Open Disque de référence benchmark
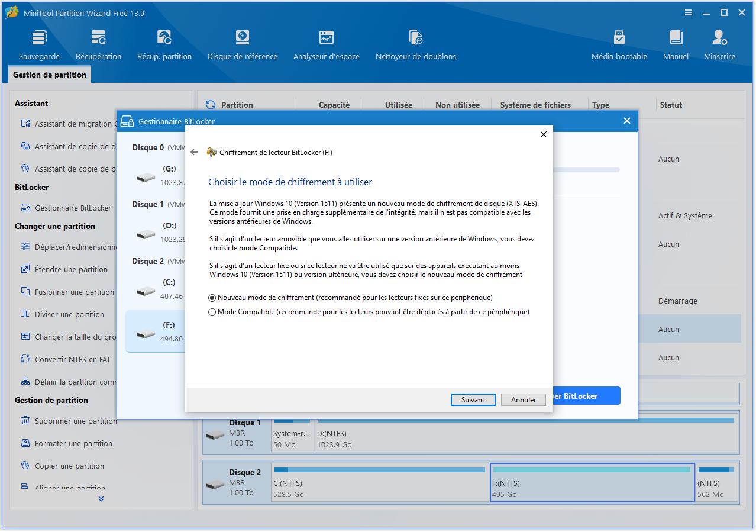This screenshot has height=532, width=756. coord(242,45)
